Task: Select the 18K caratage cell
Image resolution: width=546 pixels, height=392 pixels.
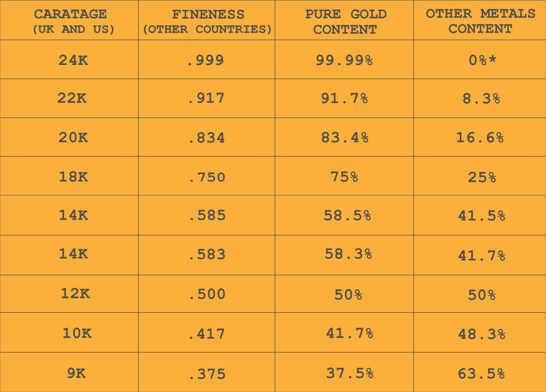Action: click(73, 177)
